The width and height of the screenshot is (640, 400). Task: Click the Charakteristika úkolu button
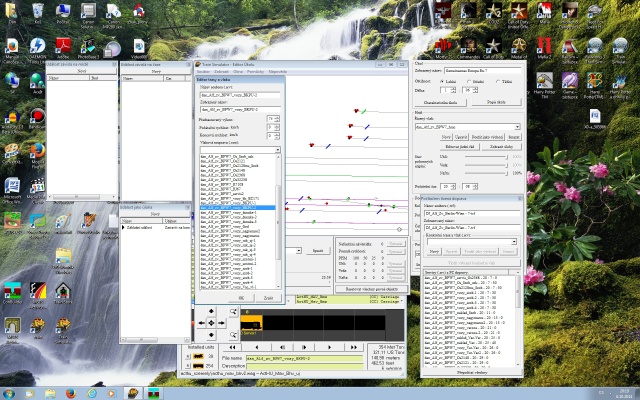pos(440,102)
